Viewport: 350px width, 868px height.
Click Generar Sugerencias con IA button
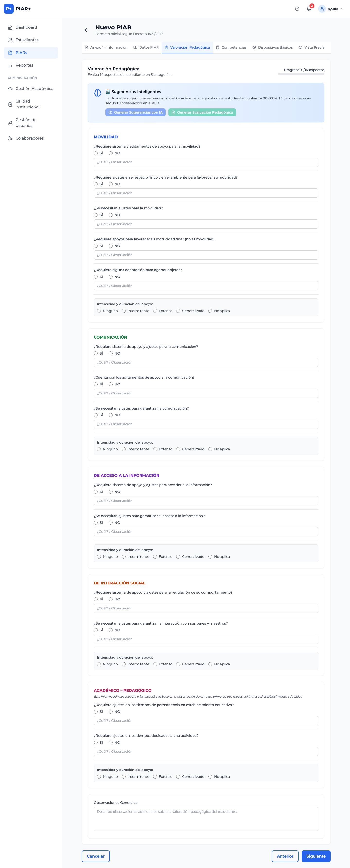135,113
